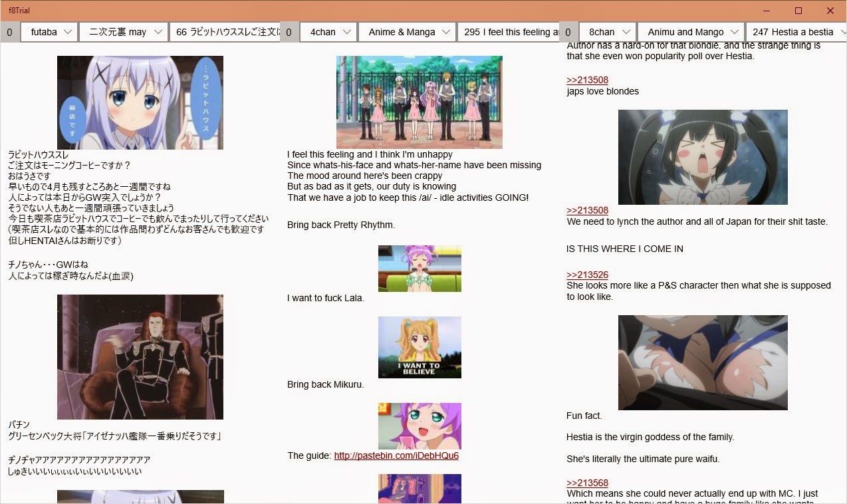Open the 8chan site dropdown
Screen dimensions: 847x504
point(607,32)
